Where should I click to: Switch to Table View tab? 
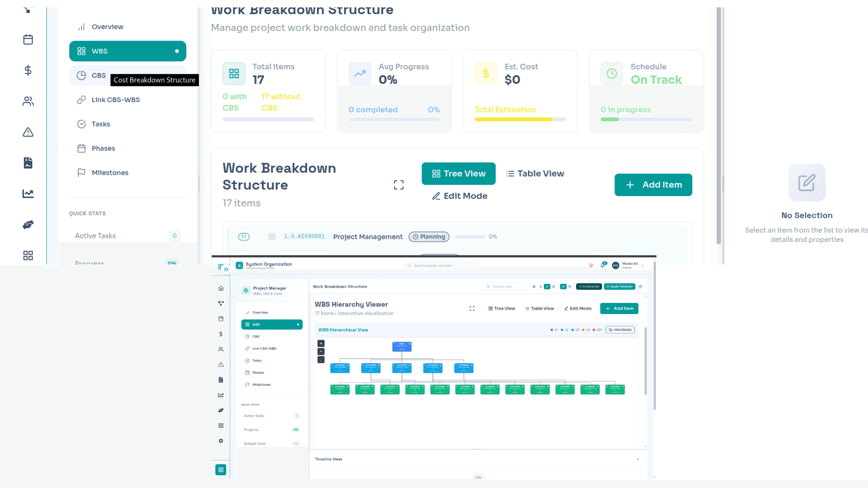(x=535, y=174)
